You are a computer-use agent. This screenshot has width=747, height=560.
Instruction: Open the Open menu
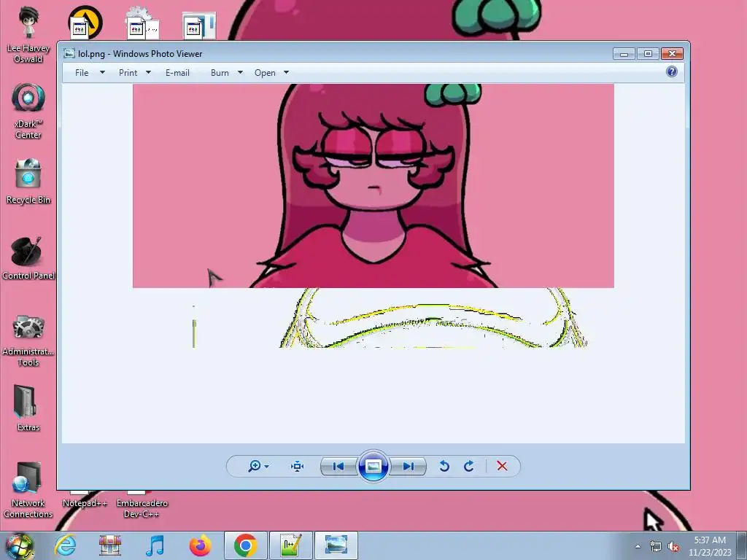point(265,73)
